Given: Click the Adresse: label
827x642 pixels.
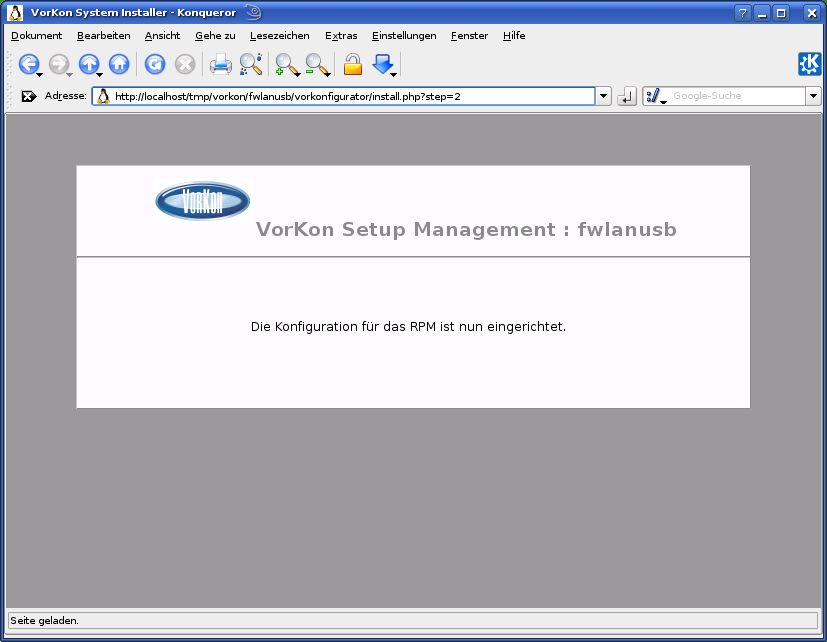Looking at the screenshot, I should tap(66, 95).
